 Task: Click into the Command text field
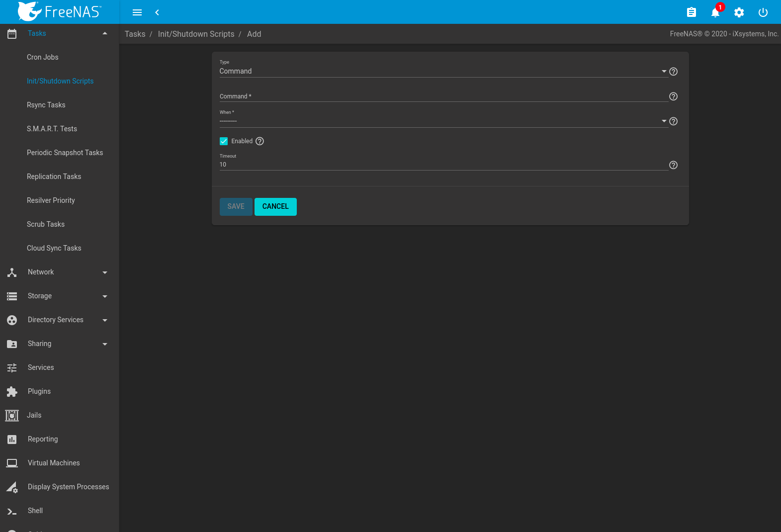pos(442,96)
